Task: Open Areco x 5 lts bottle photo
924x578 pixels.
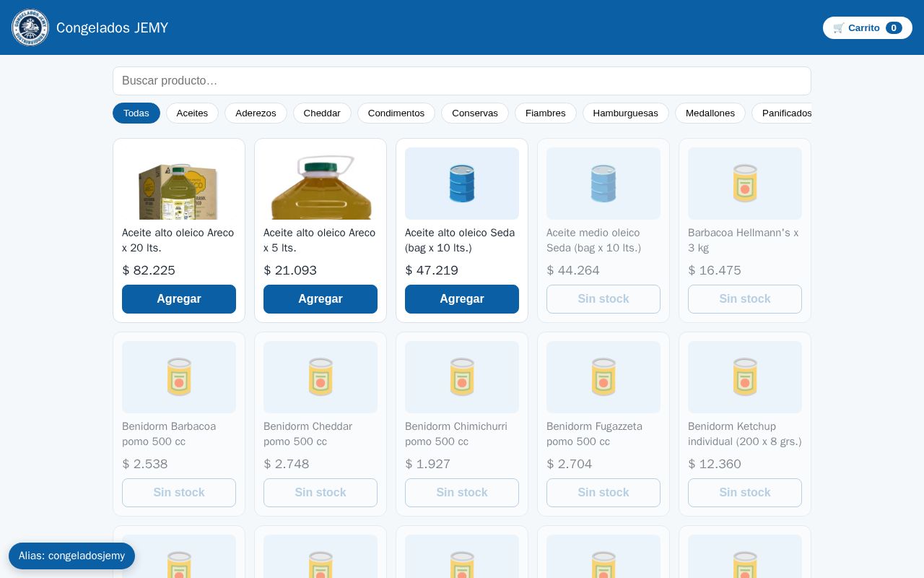Action: pyautogui.click(x=321, y=184)
